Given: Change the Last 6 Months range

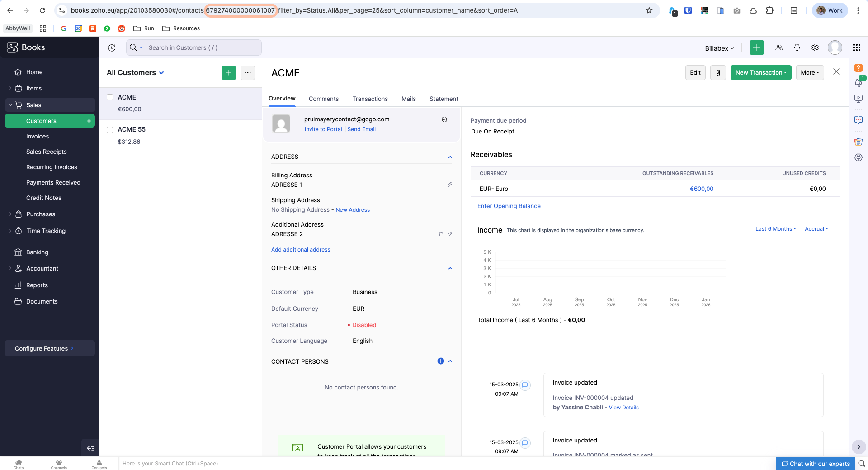Looking at the screenshot, I should [775, 229].
